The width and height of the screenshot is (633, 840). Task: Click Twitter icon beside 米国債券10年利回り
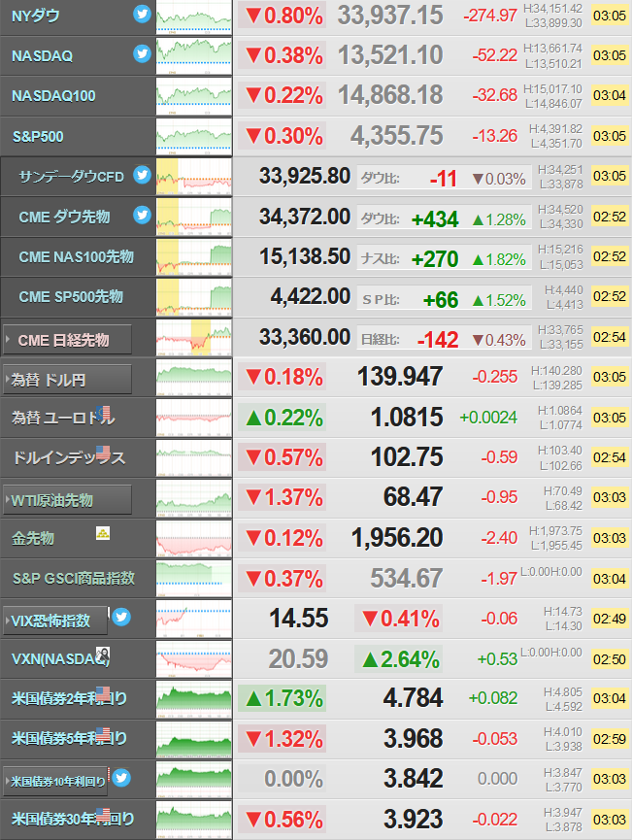pos(121,777)
